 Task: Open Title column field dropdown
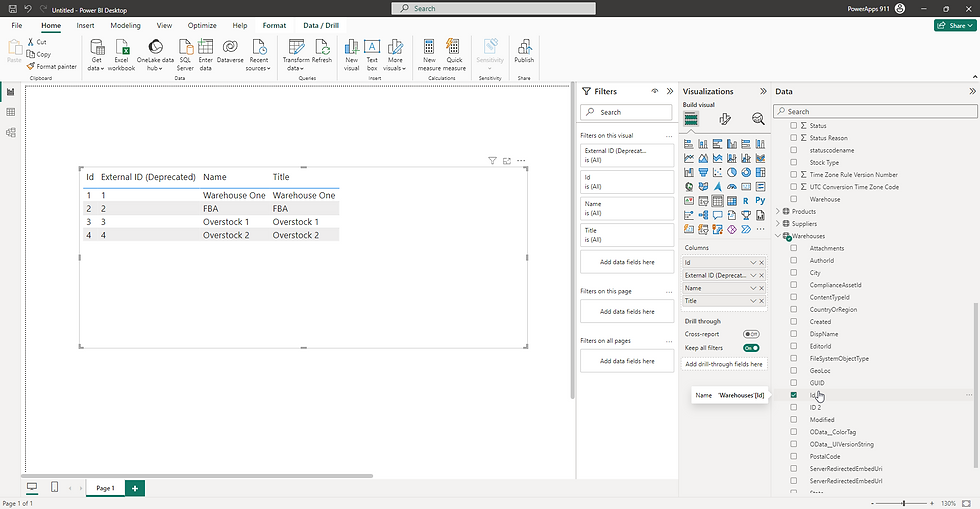pos(753,301)
